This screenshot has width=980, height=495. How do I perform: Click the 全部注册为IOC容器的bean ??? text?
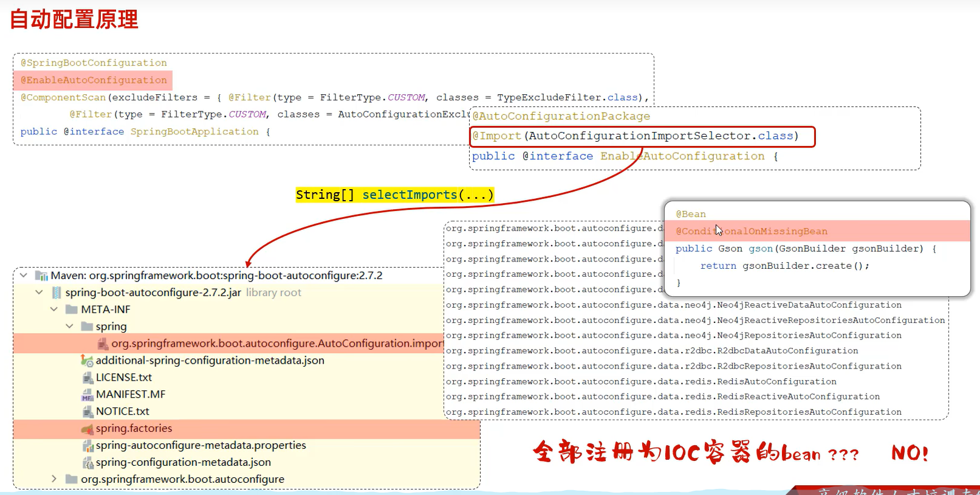696,452
